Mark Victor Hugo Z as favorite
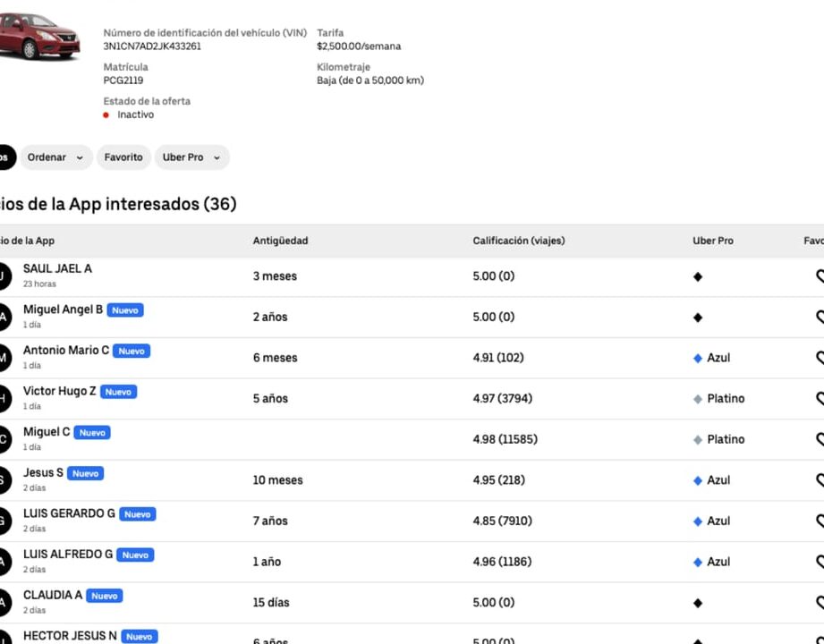 pos(819,399)
